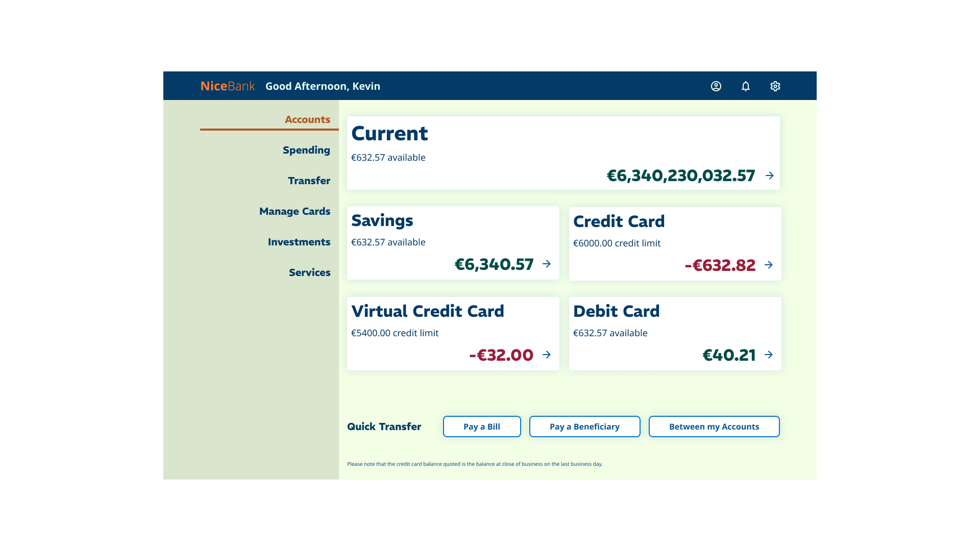Open the user profile icon

716,86
